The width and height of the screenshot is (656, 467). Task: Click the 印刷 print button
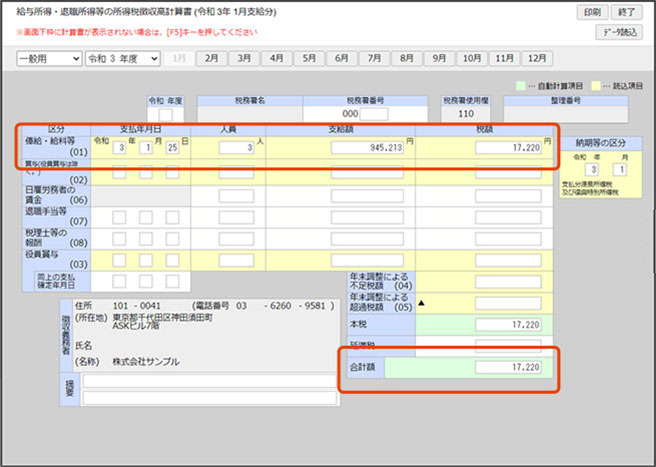pyautogui.click(x=591, y=13)
